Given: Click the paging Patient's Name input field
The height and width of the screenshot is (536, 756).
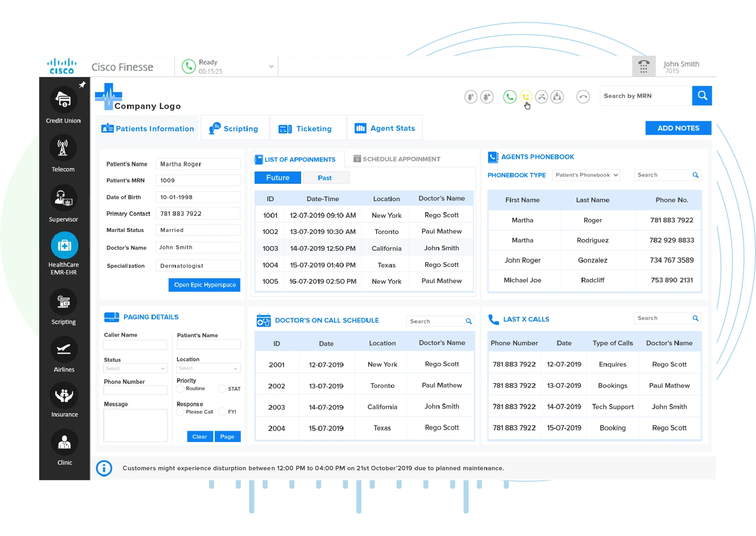Looking at the screenshot, I should tap(209, 345).
